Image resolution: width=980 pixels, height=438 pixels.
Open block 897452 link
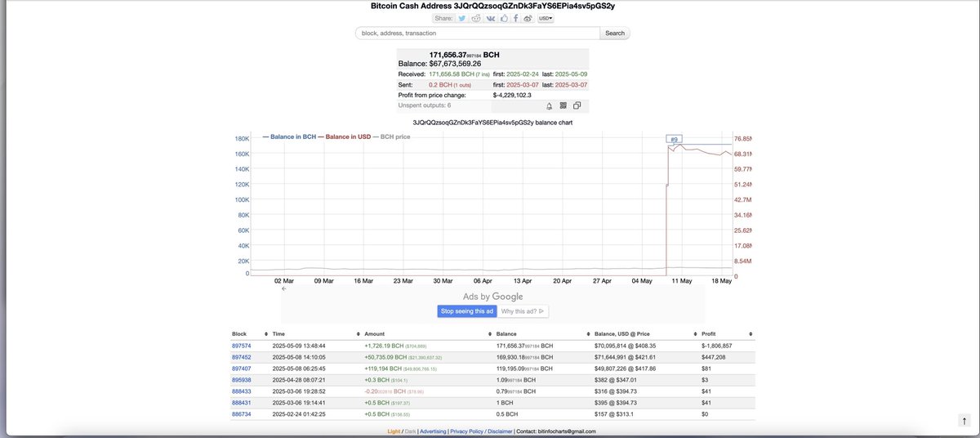pyautogui.click(x=242, y=357)
